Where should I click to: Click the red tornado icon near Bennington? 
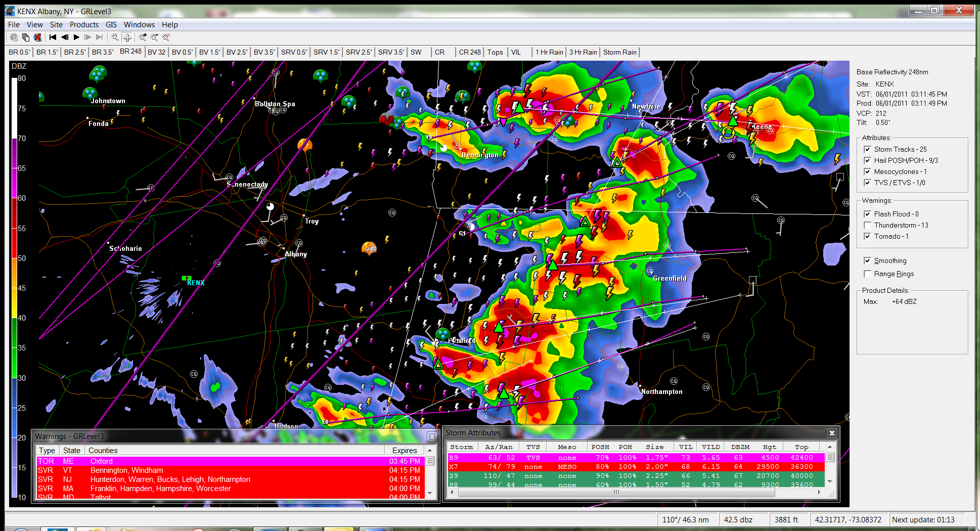tap(386, 119)
